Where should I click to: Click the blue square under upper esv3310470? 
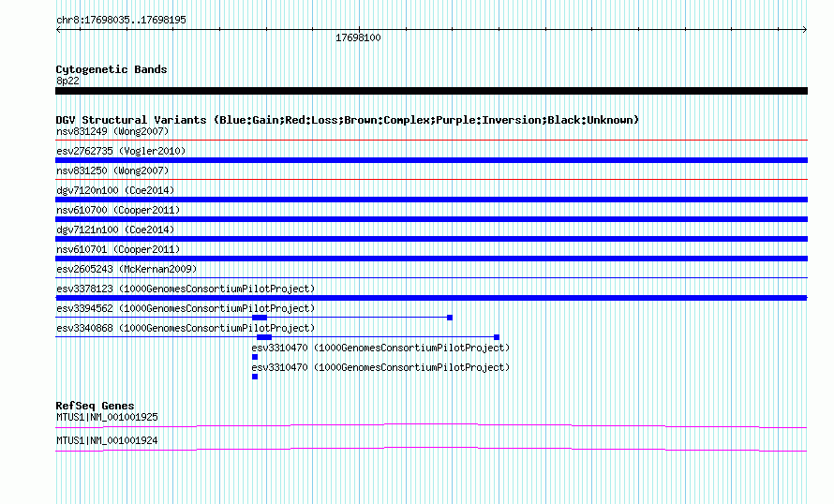pos(255,357)
